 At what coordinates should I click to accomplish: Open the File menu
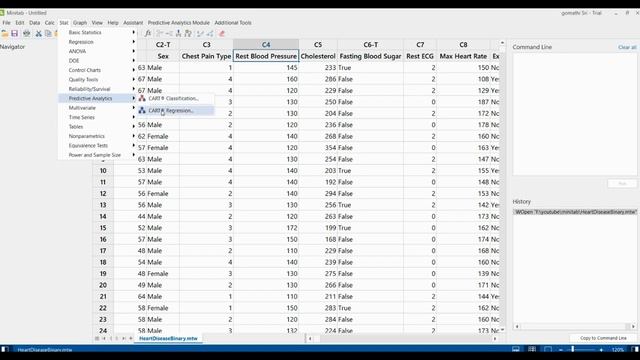coord(7,23)
